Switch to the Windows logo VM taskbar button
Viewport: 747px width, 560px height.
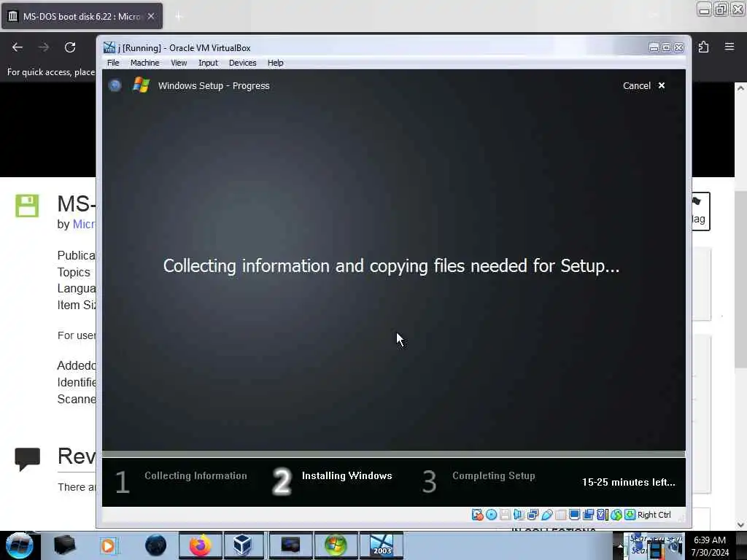click(x=336, y=545)
